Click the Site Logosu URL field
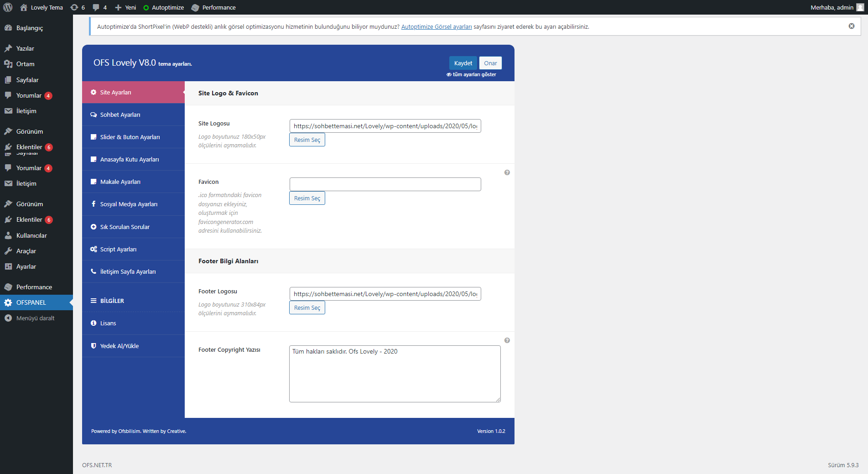Image resolution: width=868 pixels, height=474 pixels. point(385,126)
